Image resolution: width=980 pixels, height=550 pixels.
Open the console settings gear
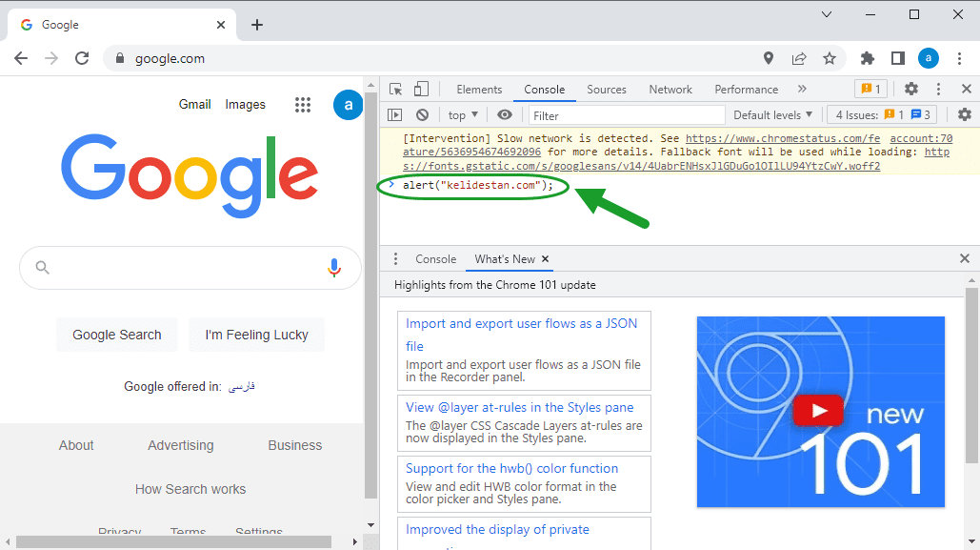[965, 115]
